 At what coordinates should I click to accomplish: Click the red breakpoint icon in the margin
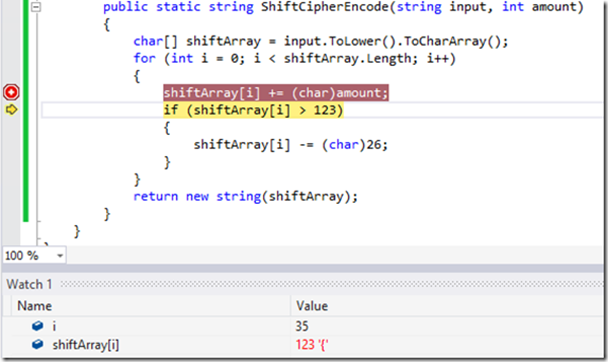click(11, 92)
